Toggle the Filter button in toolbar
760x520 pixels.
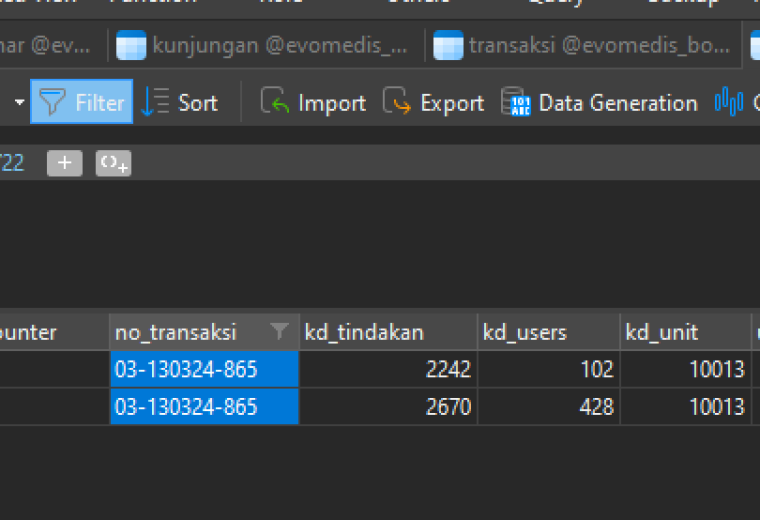coord(81,102)
